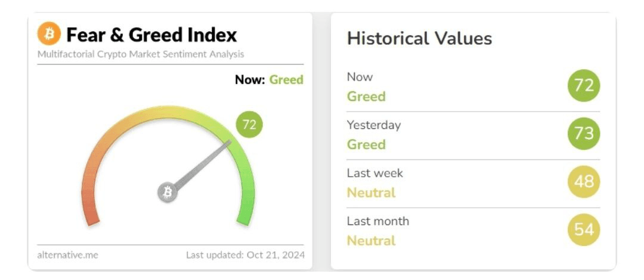This screenshot has width=644, height=280.
Task: Select the Now value 72 circle
Action: (584, 85)
